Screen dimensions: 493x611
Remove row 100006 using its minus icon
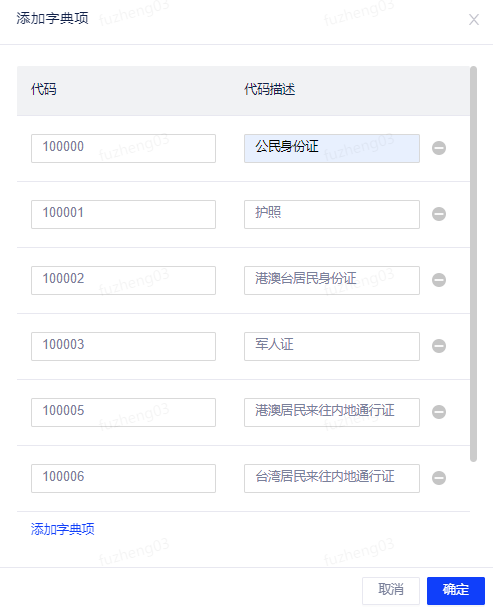point(439,478)
